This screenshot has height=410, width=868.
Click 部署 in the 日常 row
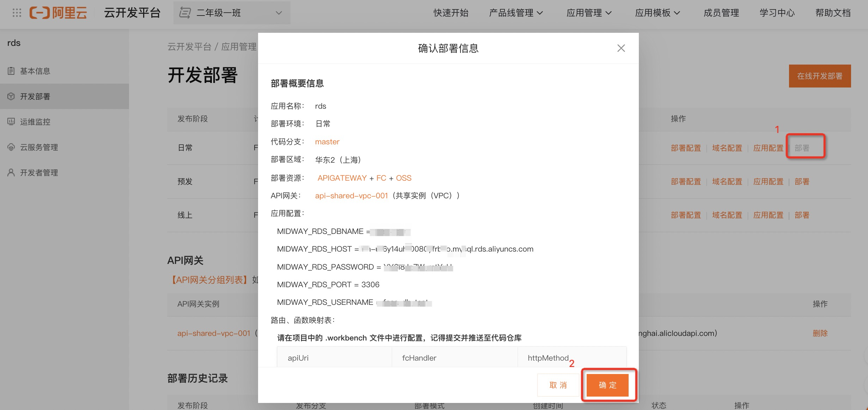click(x=802, y=148)
